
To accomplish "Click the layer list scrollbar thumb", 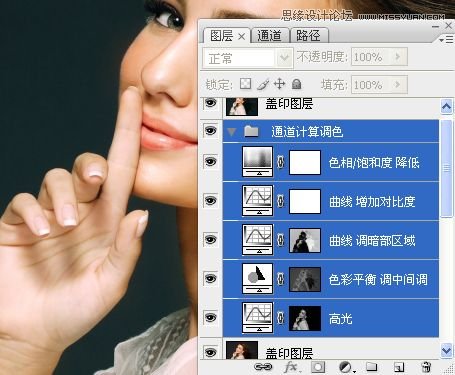I will coord(446,168).
